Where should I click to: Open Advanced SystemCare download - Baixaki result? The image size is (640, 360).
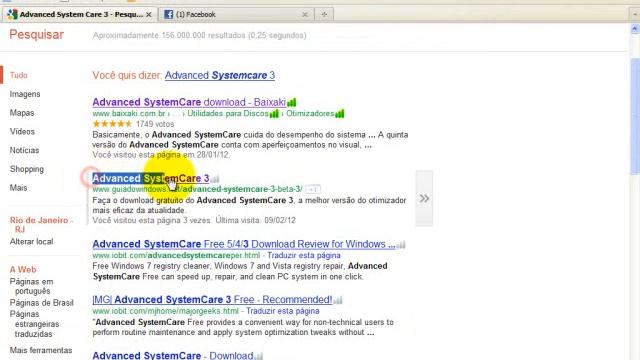click(x=189, y=102)
